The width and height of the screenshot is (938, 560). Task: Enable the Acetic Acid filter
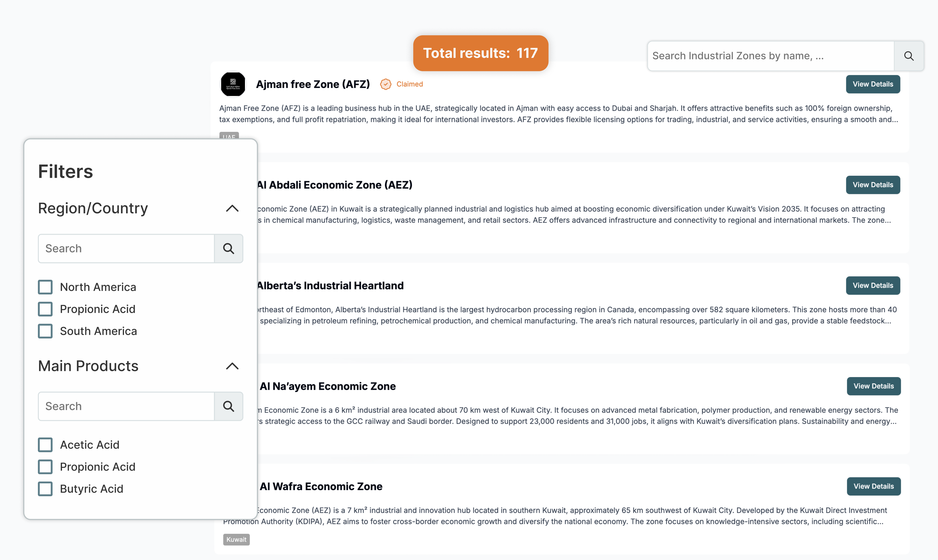(x=45, y=445)
